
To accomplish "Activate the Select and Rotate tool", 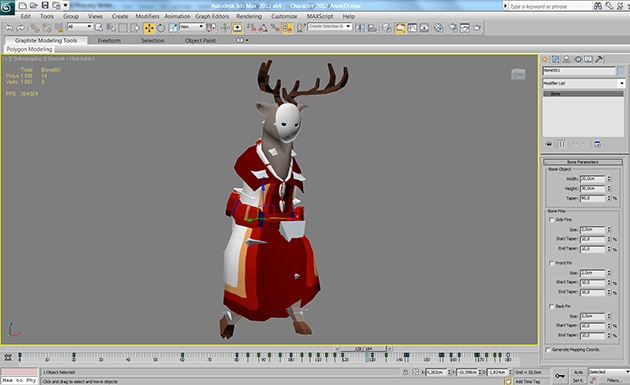I will coord(161,28).
